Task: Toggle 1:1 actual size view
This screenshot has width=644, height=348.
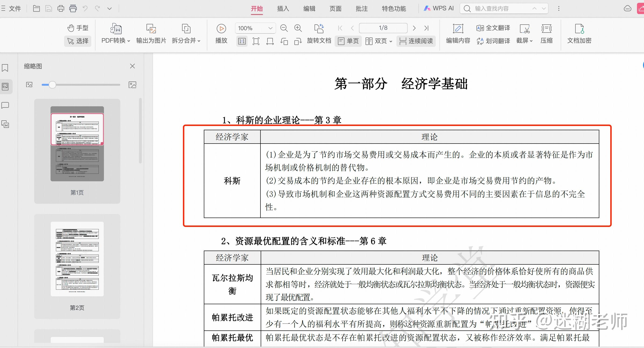Action: click(241, 41)
